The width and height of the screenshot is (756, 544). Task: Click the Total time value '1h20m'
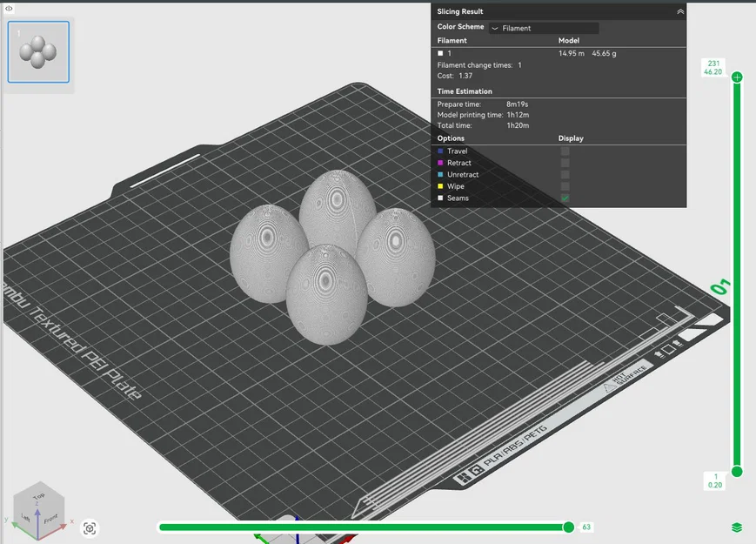(x=518, y=125)
